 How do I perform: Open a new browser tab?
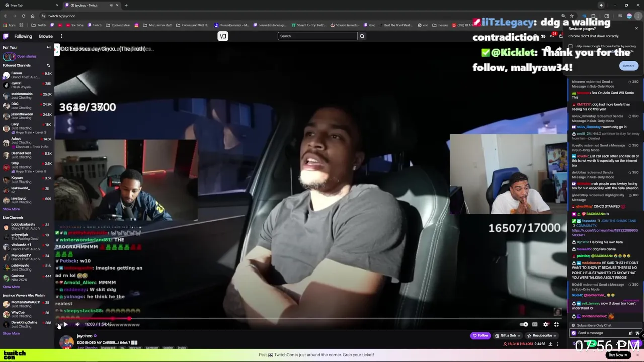coord(126,5)
